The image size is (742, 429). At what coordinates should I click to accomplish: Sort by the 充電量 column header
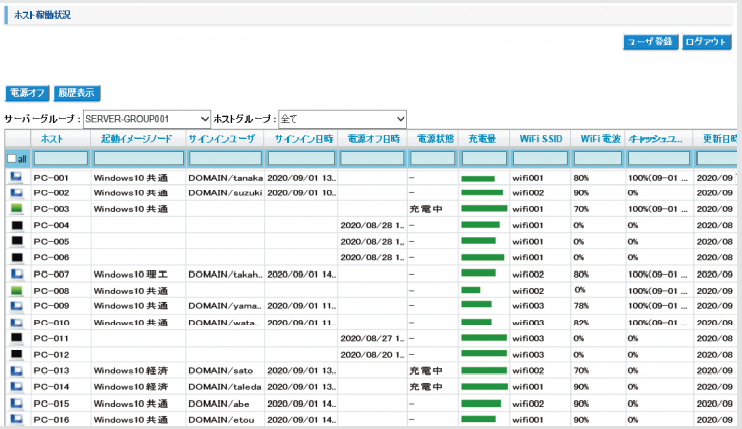coord(482,139)
